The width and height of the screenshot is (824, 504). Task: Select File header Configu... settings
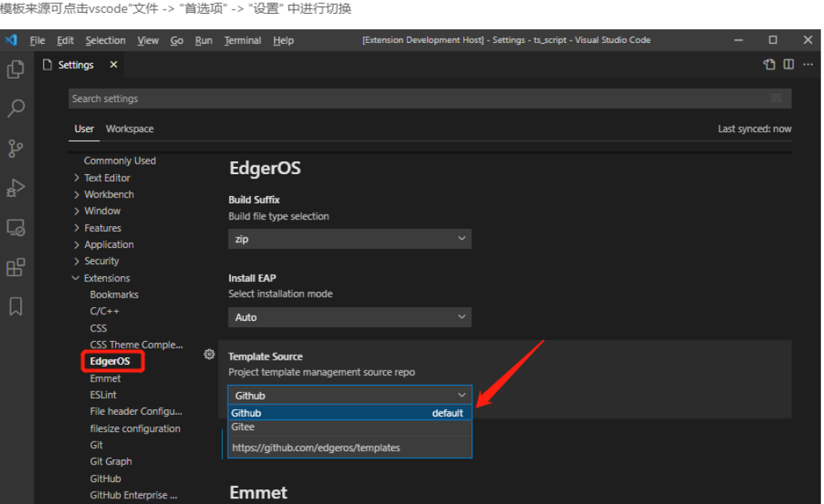(x=136, y=412)
